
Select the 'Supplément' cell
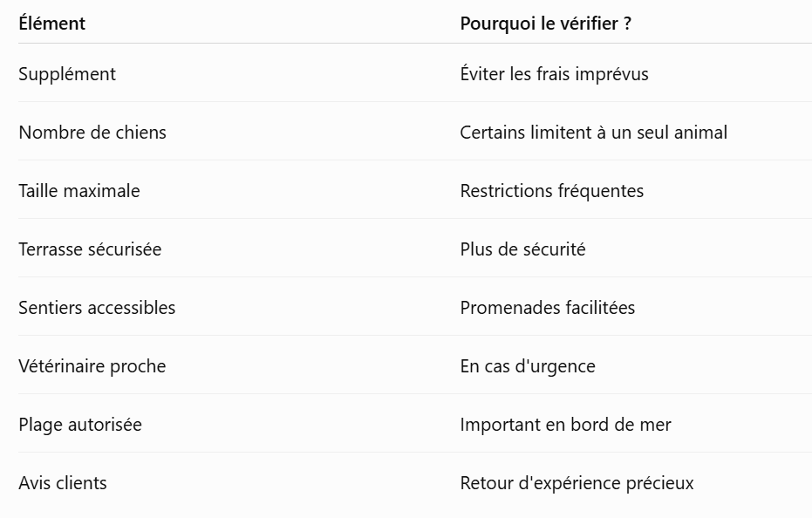point(67,74)
